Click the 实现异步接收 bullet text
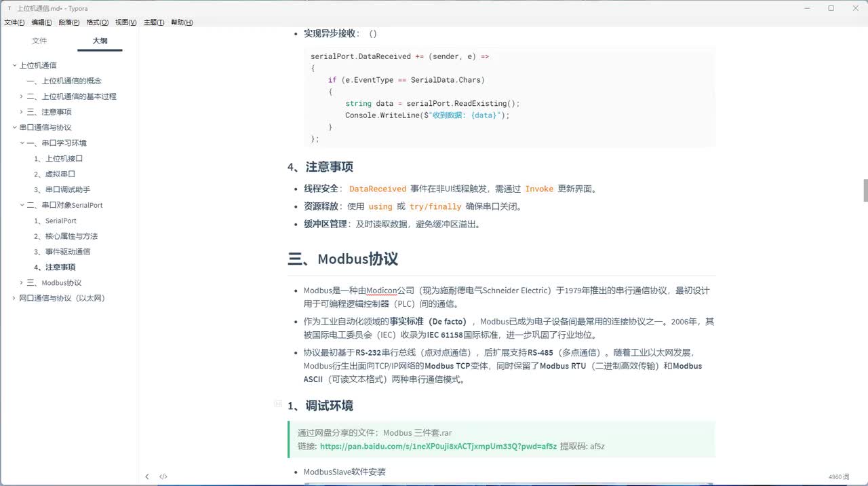This screenshot has height=486, width=868. click(x=328, y=33)
